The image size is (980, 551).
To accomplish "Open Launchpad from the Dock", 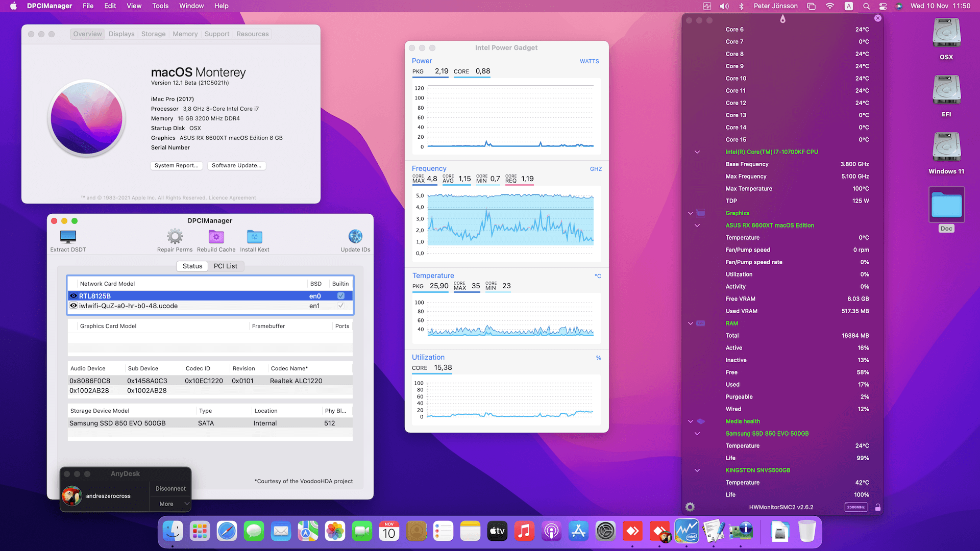I will pos(200,532).
